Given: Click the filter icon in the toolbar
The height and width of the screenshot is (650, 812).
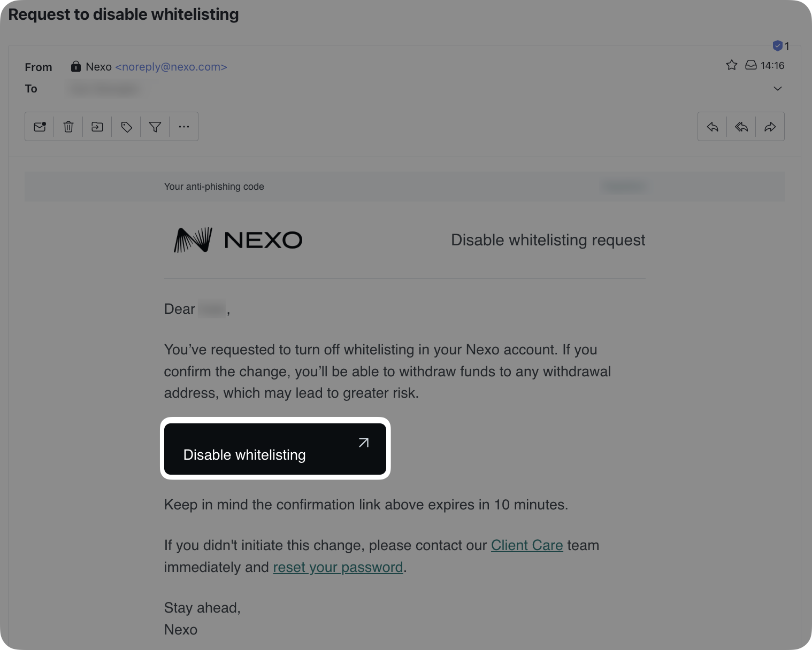Looking at the screenshot, I should point(155,127).
